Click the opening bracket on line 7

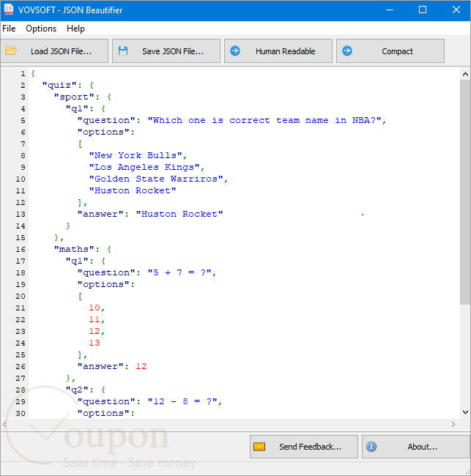click(80, 144)
